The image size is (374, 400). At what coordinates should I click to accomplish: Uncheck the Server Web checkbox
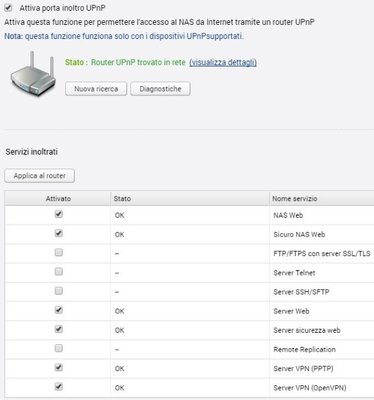[x=59, y=310]
